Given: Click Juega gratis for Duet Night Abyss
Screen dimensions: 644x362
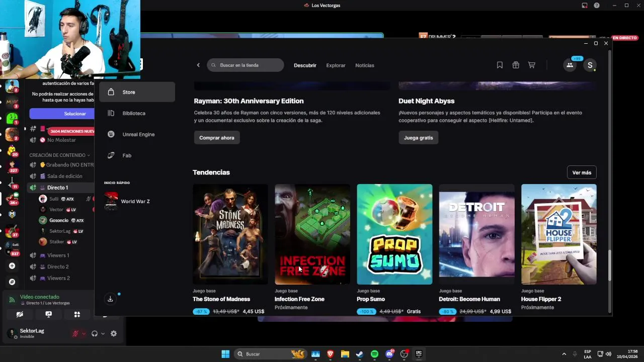Looking at the screenshot, I should click(418, 138).
